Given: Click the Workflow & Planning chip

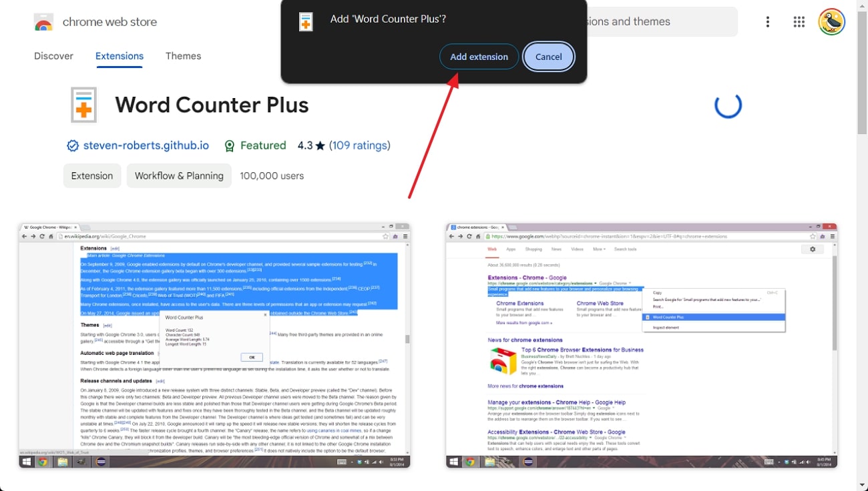Looking at the screenshot, I should 179,176.
